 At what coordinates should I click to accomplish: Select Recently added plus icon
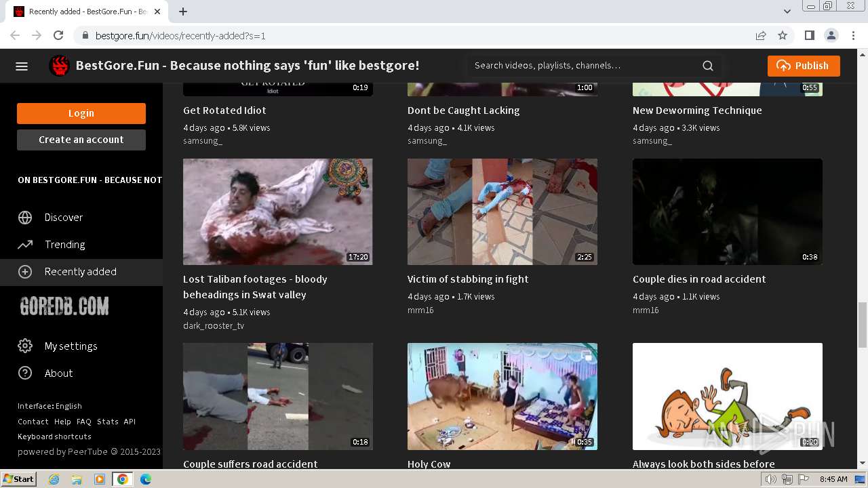pyautogui.click(x=25, y=272)
